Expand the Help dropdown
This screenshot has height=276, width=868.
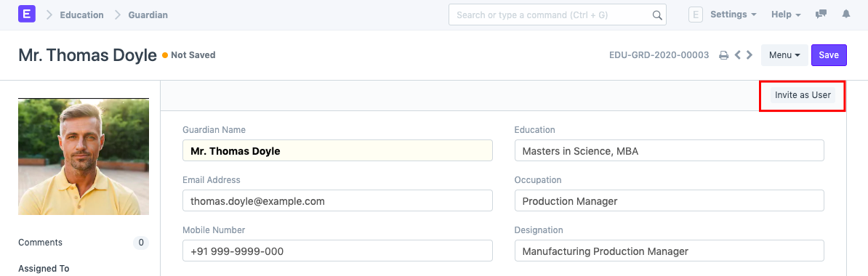[x=786, y=15]
